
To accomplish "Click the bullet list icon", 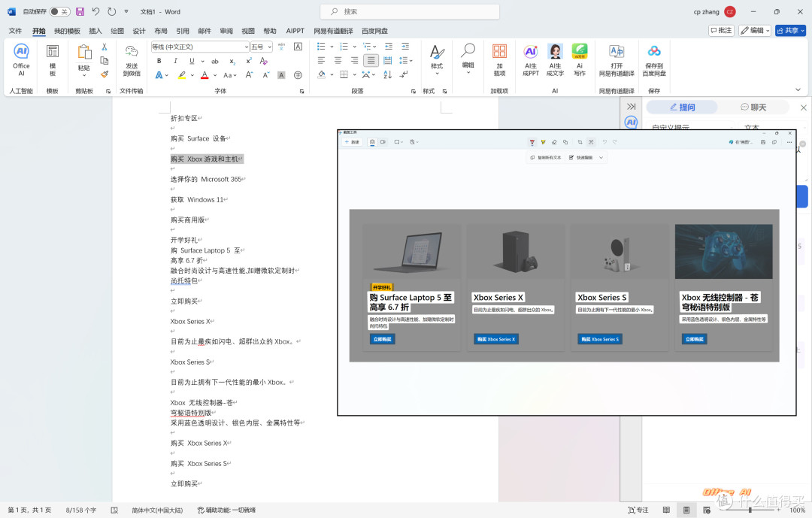I will pos(321,47).
